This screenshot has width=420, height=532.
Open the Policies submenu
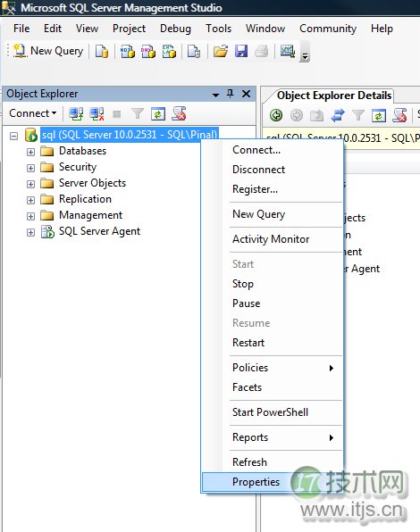point(273,368)
